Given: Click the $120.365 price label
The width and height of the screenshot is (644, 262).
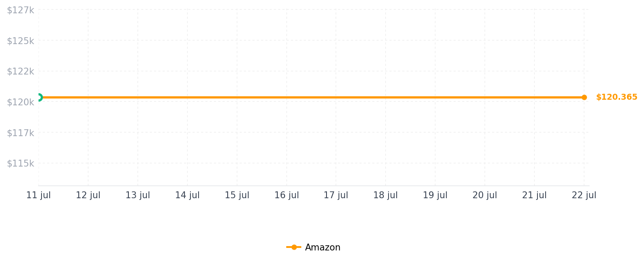Looking at the screenshot, I should pos(617,97).
